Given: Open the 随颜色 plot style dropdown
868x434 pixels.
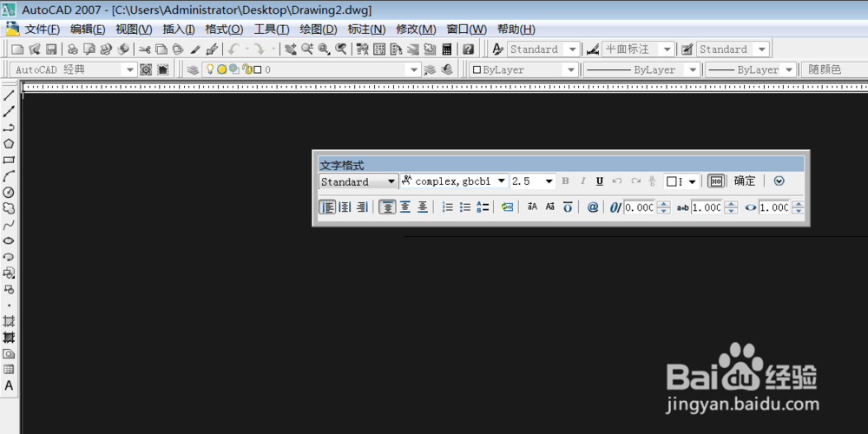Looking at the screenshot, I should coord(835,69).
